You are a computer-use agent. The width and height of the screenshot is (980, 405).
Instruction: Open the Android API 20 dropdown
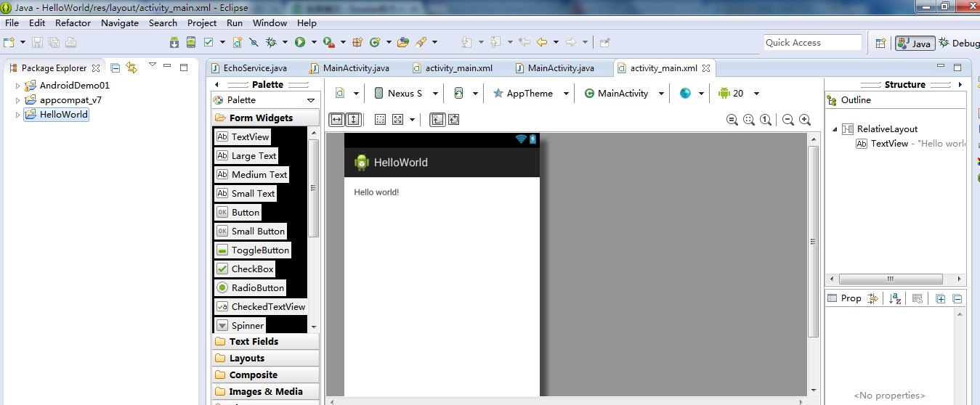point(738,93)
